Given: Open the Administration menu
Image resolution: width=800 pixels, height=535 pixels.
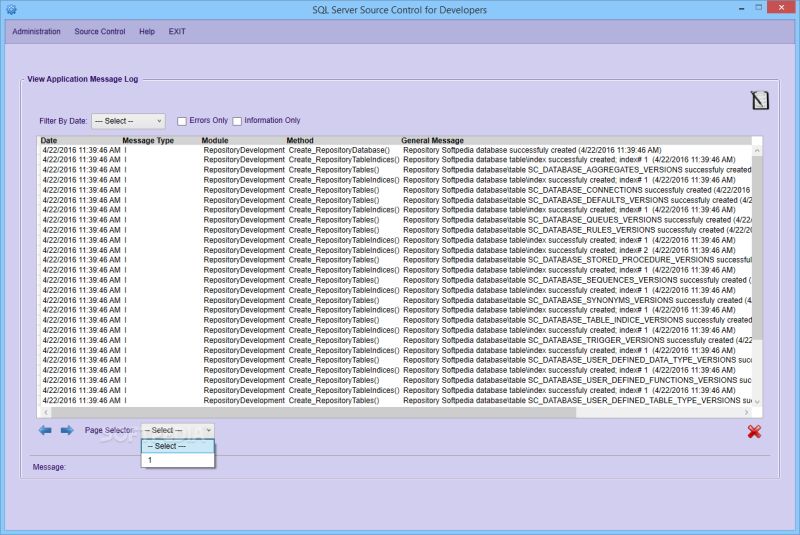Looking at the screenshot, I should 36,31.
